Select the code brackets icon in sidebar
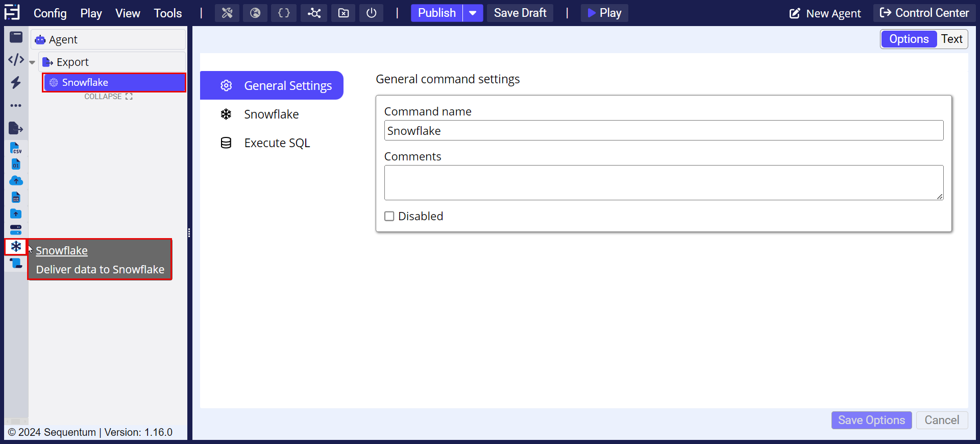The width and height of the screenshot is (980, 444). [16, 60]
